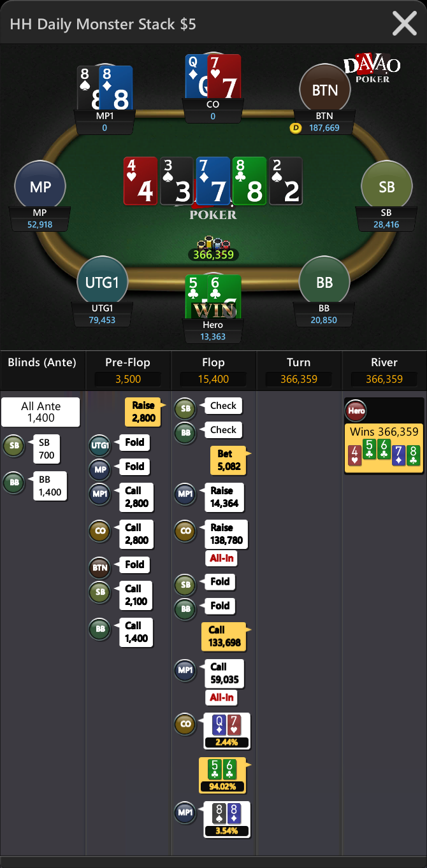Select the SB seat avatar at the table
This screenshot has height=868, width=427.
click(387, 187)
